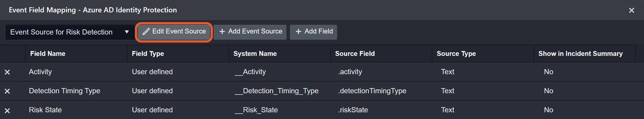The width and height of the screenshot is (644, 119).
Task: Click the Source Field column header
Action: coord(355,54)
